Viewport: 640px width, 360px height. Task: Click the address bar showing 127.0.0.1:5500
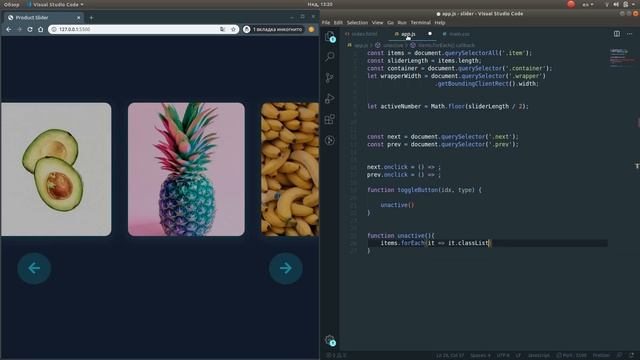[143, 29]
